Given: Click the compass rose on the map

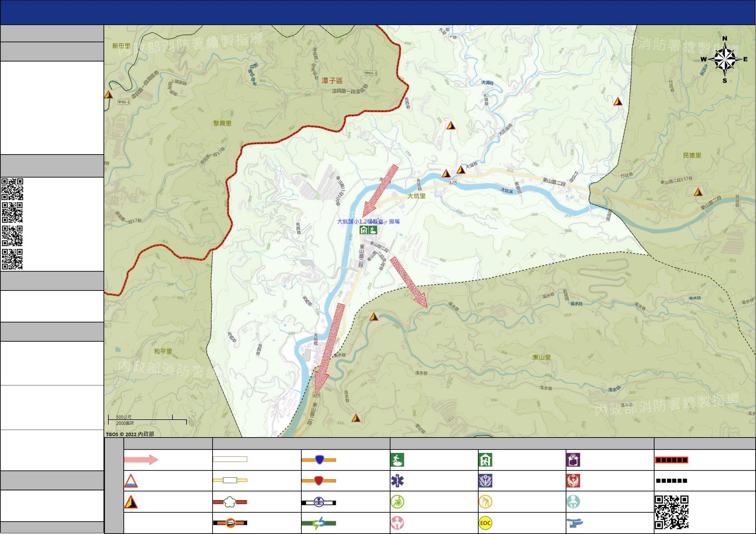Looking at the screenshot, I should coord(725,60).
